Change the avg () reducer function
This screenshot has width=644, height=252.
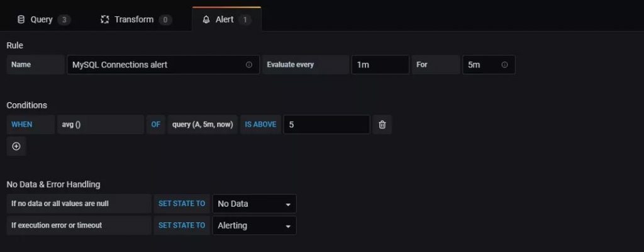pos(101,124)
